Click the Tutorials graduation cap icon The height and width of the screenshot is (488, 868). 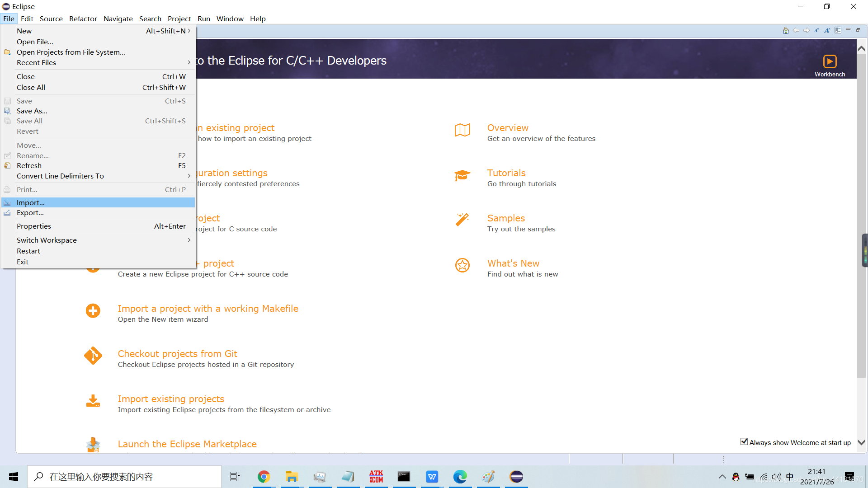pos(462,175)
